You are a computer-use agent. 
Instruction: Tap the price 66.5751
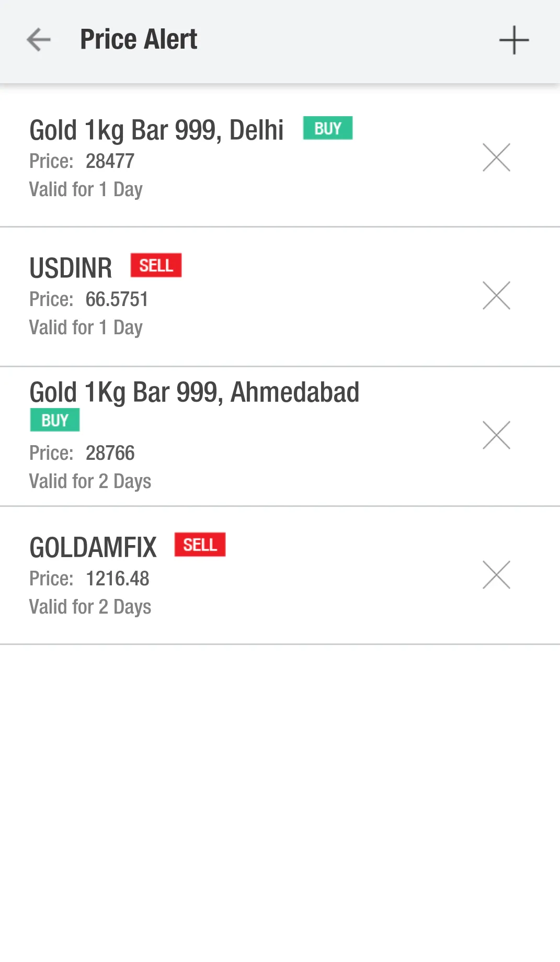point(117,299)
